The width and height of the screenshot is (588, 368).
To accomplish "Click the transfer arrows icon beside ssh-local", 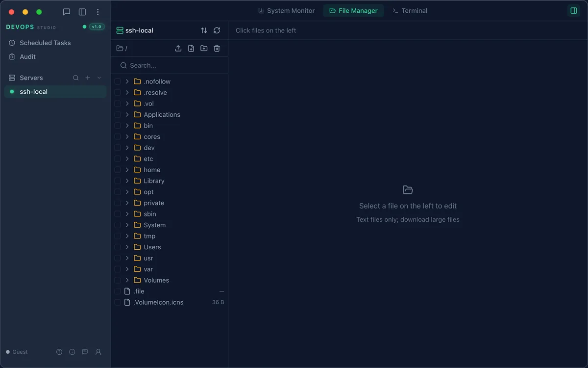I will [204, 30].
